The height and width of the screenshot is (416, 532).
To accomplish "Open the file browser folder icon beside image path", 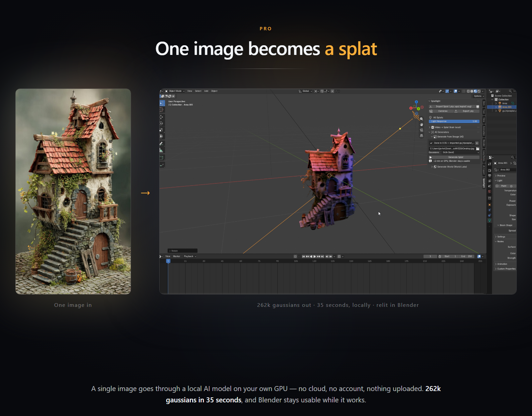I will coord(477,149).
